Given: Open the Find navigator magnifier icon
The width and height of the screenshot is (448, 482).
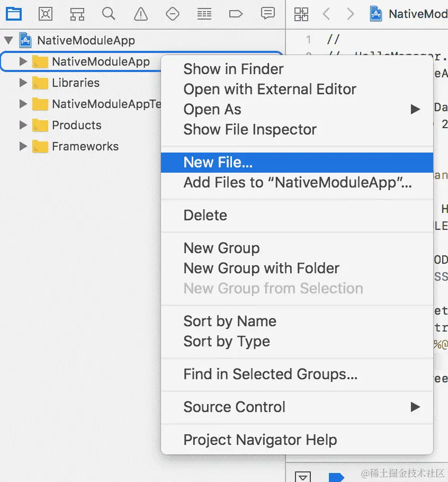Looking at the screenshot, I should [109, 14].
